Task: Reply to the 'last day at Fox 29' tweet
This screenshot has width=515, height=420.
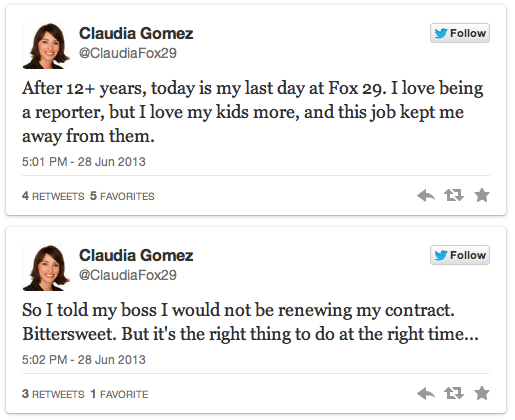Action: [426, 195]
